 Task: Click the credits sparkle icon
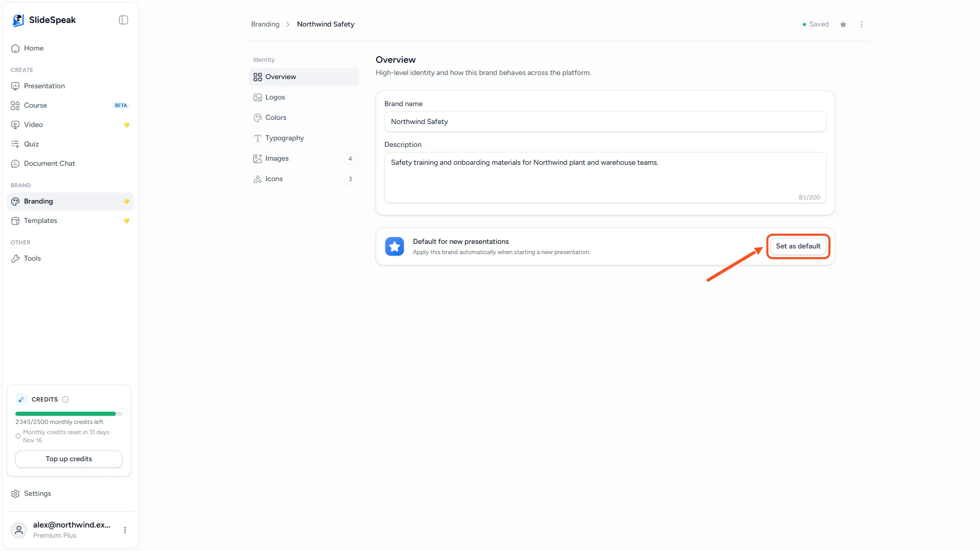click(x=21, y=399)
